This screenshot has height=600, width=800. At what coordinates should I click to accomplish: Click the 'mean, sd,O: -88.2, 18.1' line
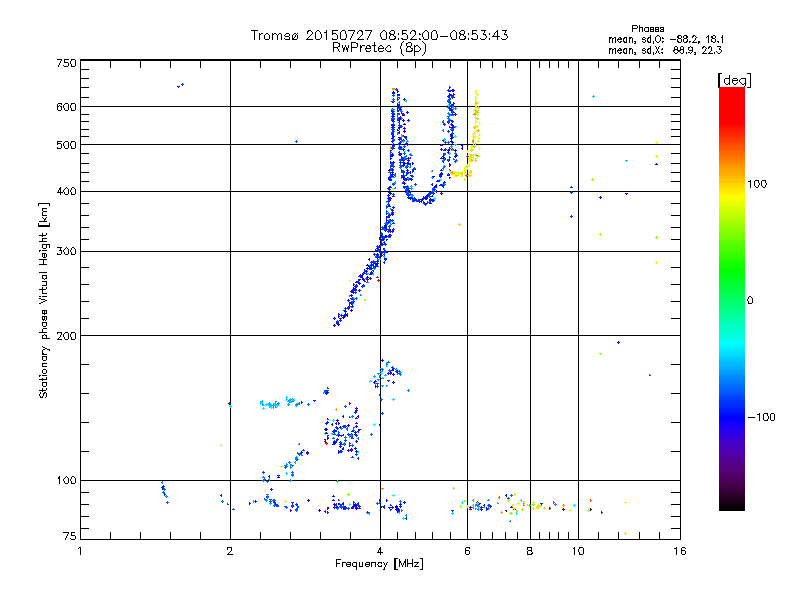[666, 39]
